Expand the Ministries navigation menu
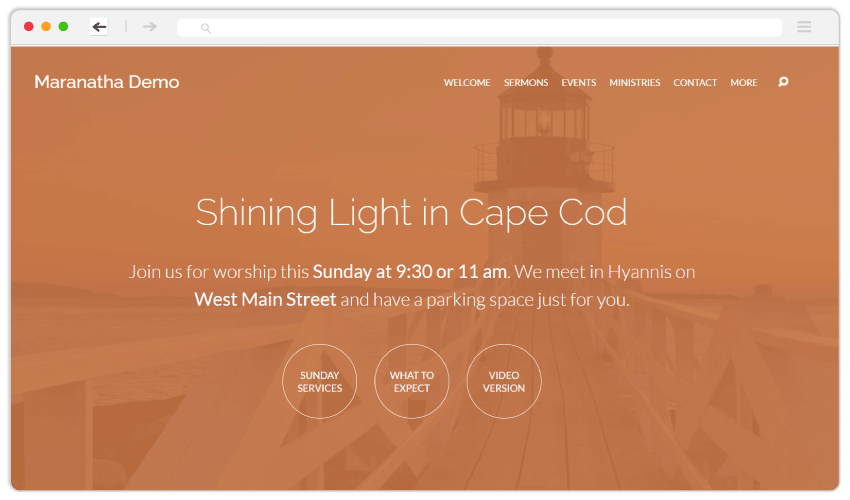850x500 pixels. click(634, 82)
